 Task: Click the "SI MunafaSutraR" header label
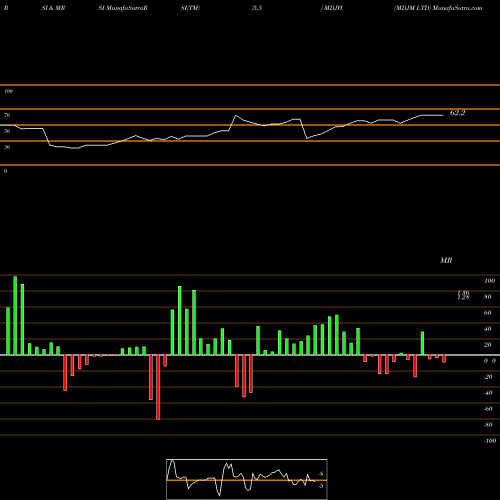(123, 8)
